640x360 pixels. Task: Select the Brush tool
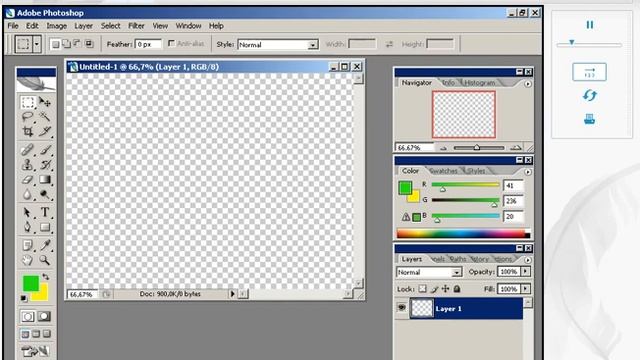(x=45, y=150)
